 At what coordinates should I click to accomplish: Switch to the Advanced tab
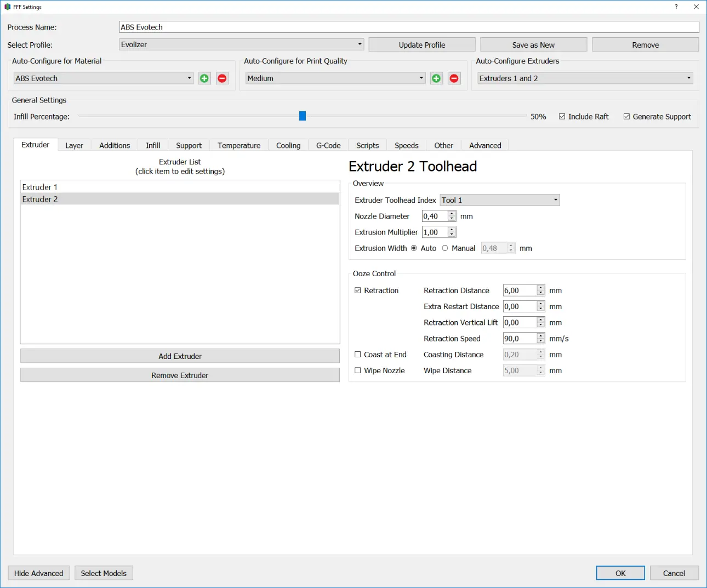tap(485, 145)
